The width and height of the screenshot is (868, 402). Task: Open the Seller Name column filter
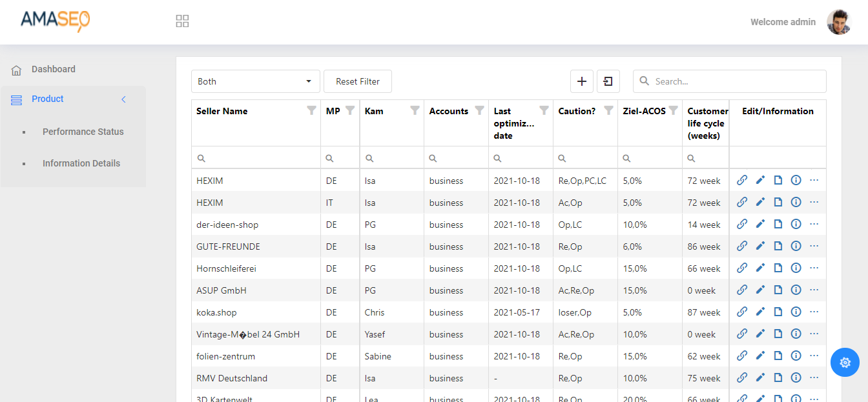point(312,110)
